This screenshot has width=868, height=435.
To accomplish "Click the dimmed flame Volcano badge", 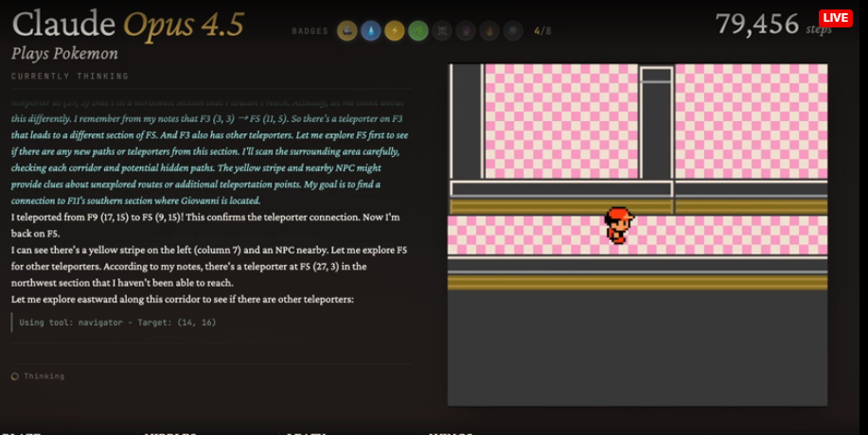I will (x=489, y=31).
